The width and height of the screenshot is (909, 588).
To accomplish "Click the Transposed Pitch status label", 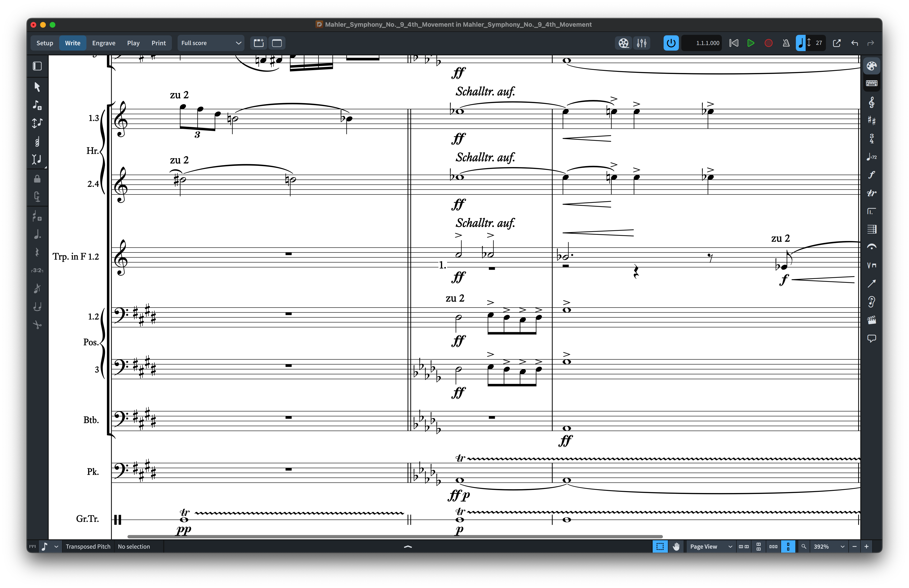I will [x=88, y=546].
